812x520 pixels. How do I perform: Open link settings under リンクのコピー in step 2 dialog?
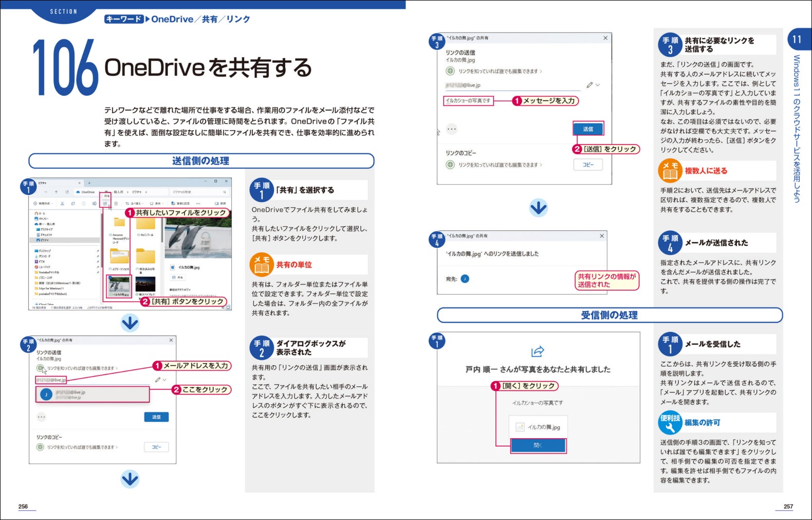pos(77,447)
